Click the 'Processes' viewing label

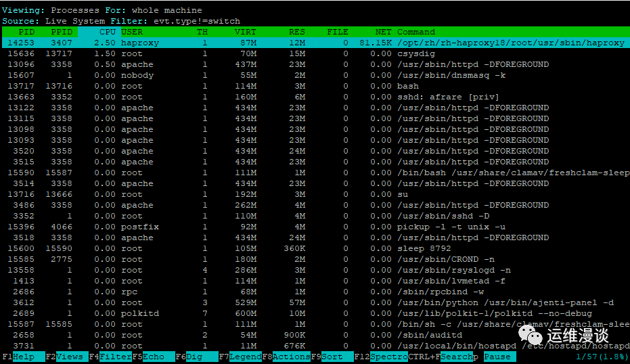(75, 10)
